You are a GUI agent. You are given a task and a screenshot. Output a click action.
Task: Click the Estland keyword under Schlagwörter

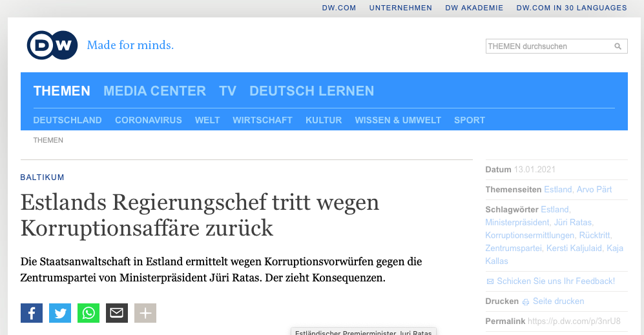pyautogui.click(x=556, y=209)
